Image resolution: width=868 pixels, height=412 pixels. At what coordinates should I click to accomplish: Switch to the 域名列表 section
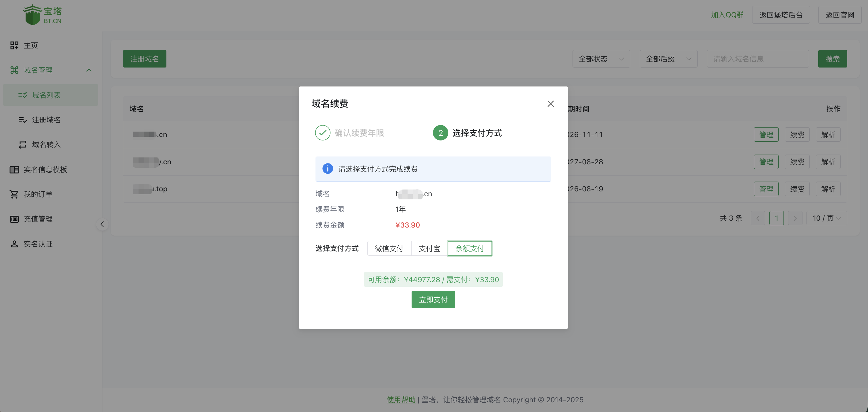(x=47, y=95)
